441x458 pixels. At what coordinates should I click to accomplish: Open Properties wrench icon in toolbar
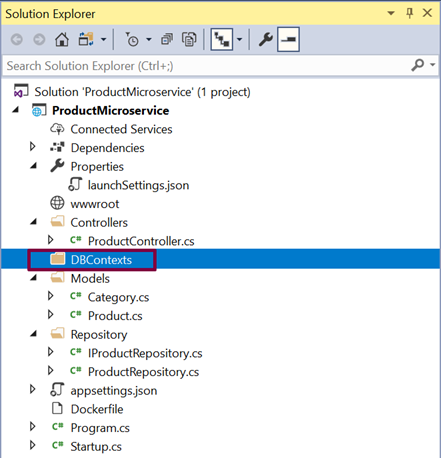(266, 40)
